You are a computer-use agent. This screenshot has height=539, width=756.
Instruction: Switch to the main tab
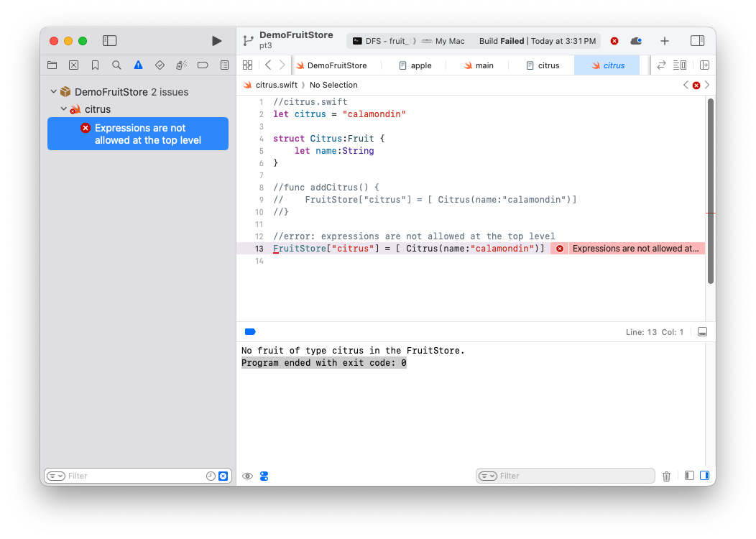[x=479, y=65]
